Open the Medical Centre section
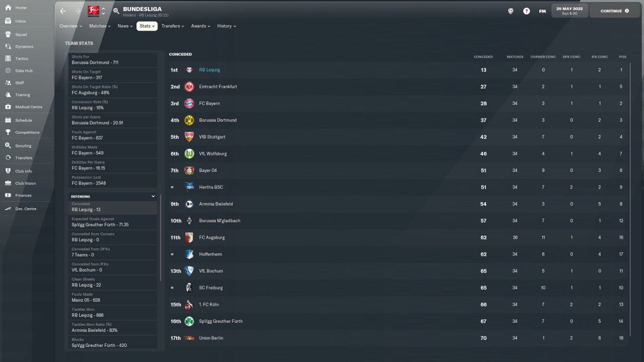 click(29, 107)
